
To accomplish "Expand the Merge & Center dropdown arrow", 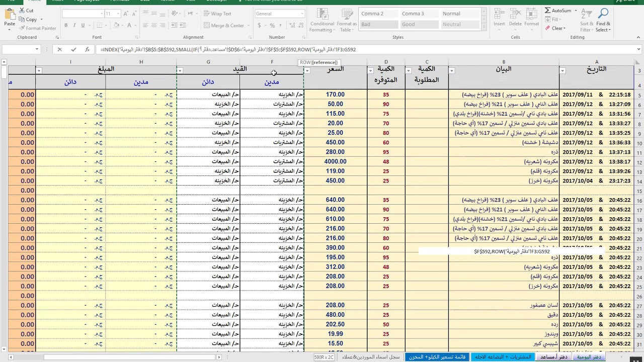I will [x=248, y=26].
